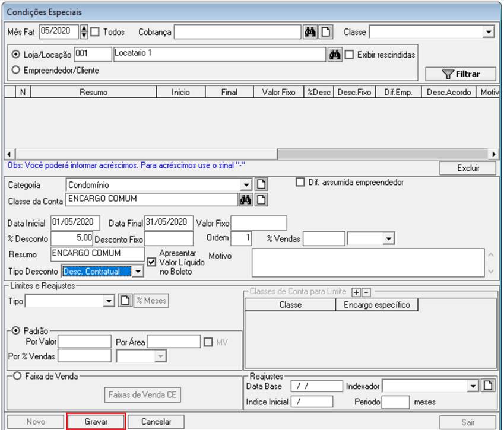The image size is (504, 430).
Task: Toggle the MV checkbox
Action: coord(208,342)
